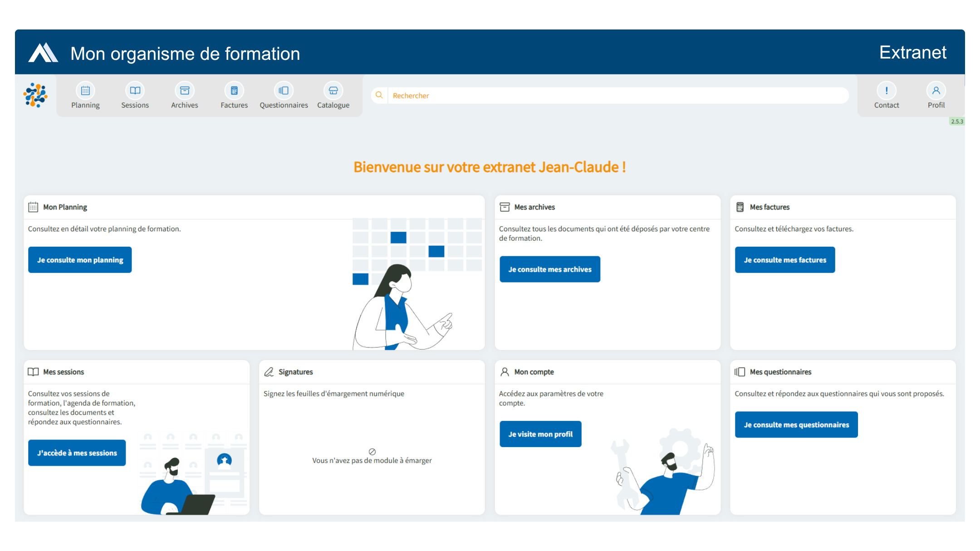Click the Mon Planning card title

[x=65, y=207]
